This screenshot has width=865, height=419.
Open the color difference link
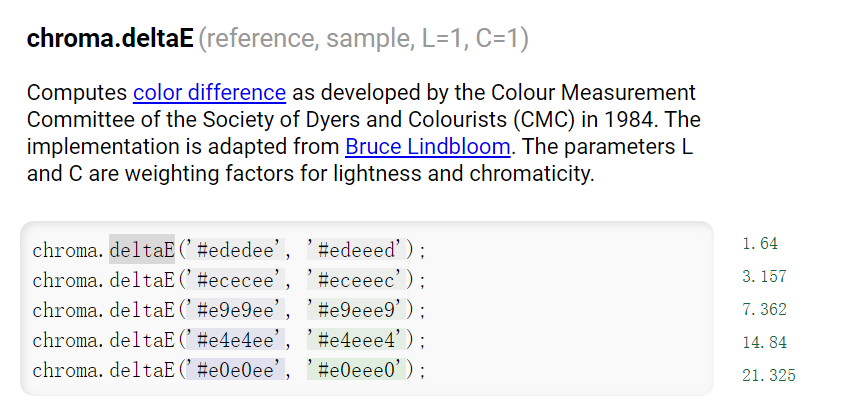coord(209,92)
